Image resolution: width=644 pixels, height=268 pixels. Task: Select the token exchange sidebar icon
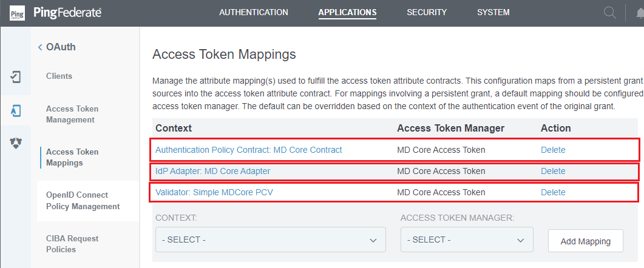[x=15, y=143]
